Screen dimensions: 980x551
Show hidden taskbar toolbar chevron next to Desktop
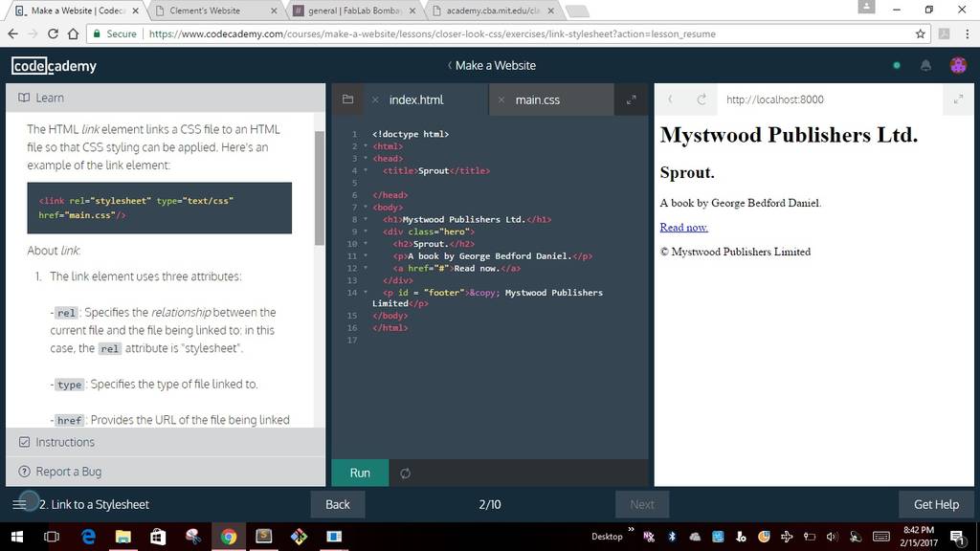632,530
